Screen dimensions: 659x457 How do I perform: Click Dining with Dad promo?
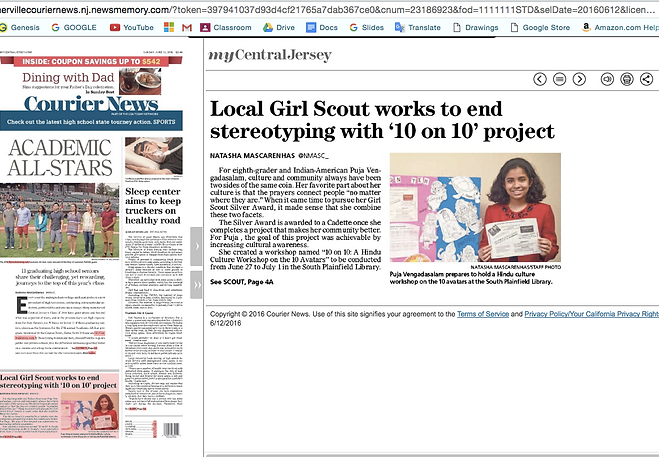click(91, 82)
